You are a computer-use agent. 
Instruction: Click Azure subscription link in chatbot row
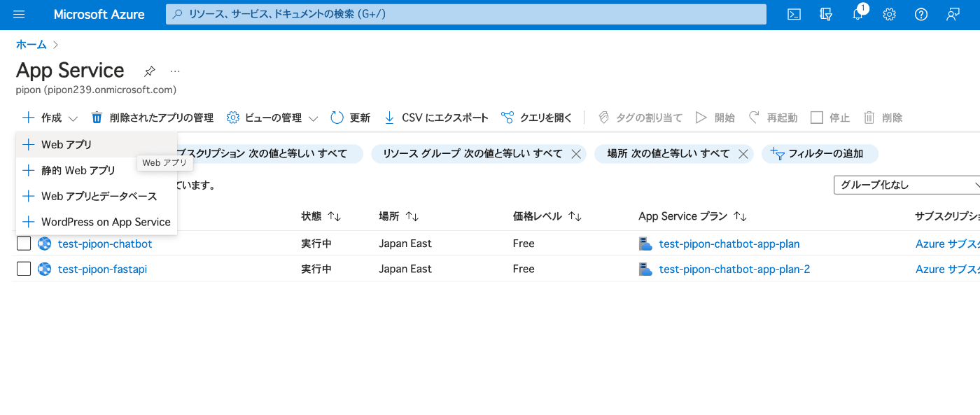coord(948,244)
